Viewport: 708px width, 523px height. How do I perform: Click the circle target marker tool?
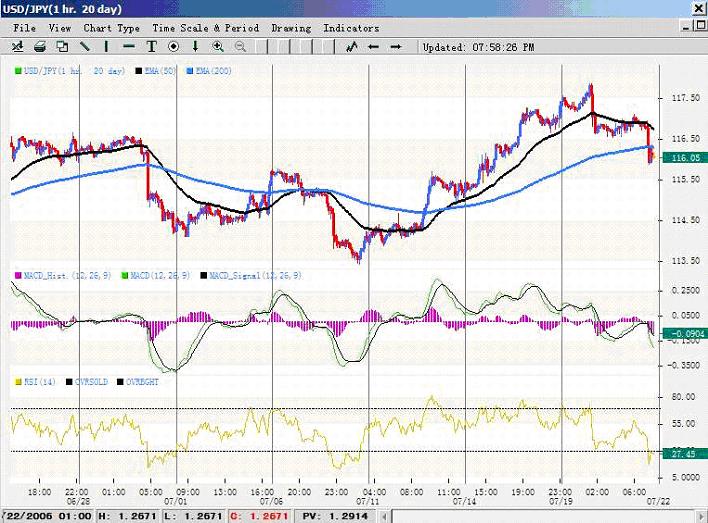173,46
